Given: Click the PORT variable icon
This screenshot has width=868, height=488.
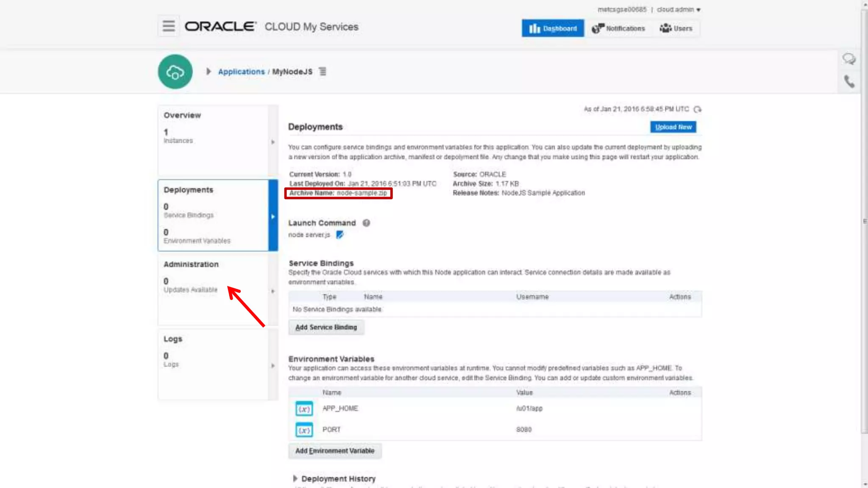Looking at the screenshot, I should tap(304, 430).
